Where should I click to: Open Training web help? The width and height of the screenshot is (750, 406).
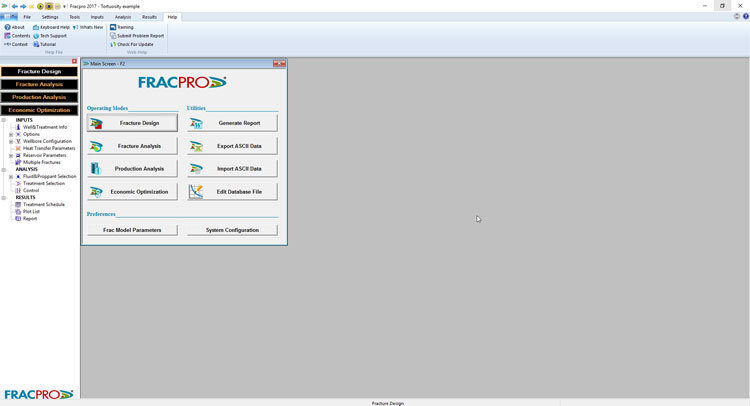(x=122, y=27)
